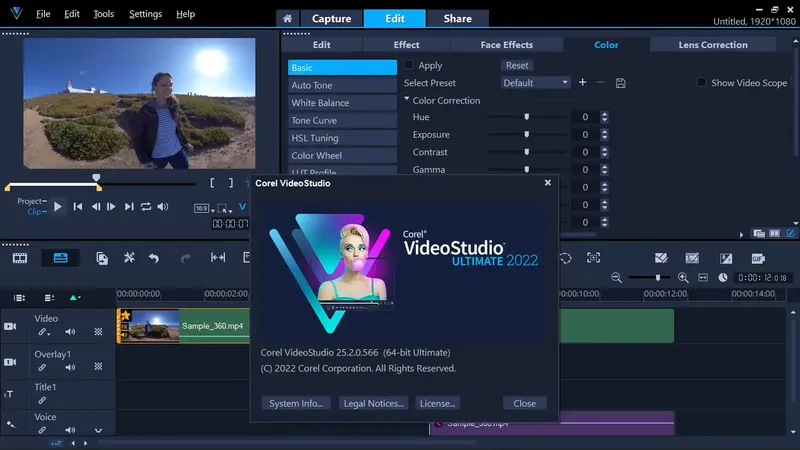Jump to the clip end
Screen dimensions: 800x450
pyautogui.click(x=129, y=207)
